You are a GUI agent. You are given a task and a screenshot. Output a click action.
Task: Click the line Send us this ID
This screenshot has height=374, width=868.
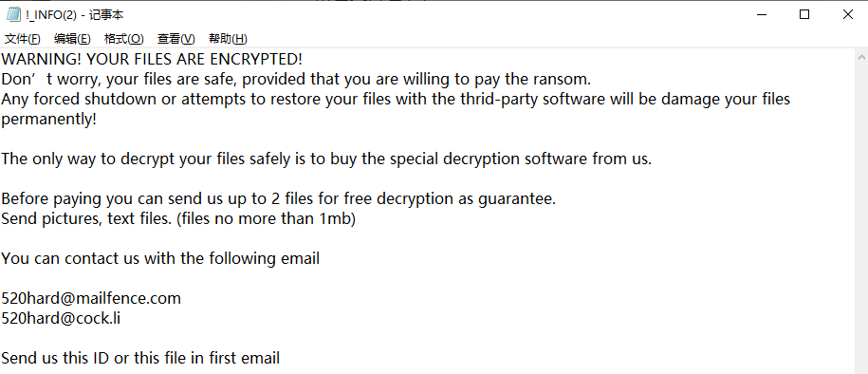140,358
